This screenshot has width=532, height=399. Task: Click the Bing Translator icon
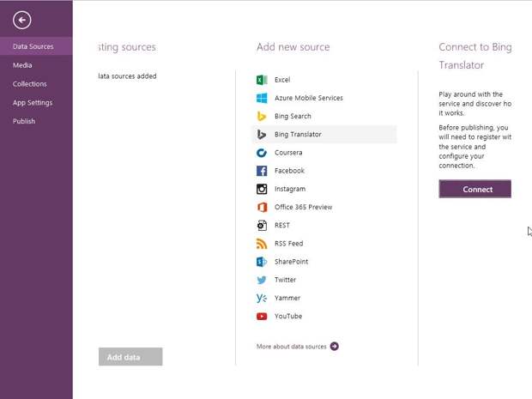tap(262, 135)
